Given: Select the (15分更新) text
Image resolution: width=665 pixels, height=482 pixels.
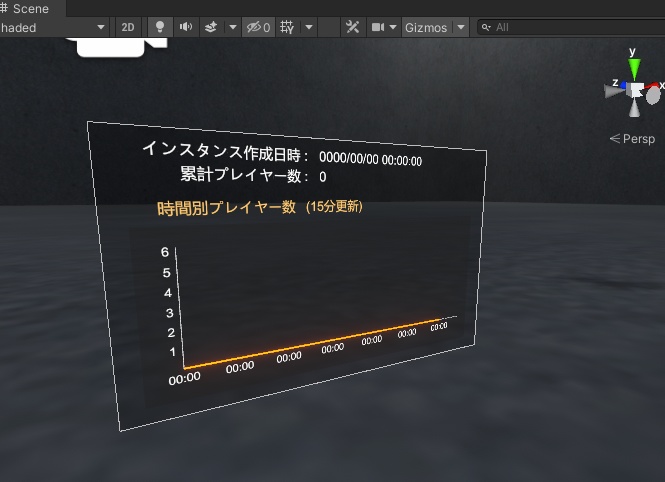Looking at the screenshot, I should [334, 206].
